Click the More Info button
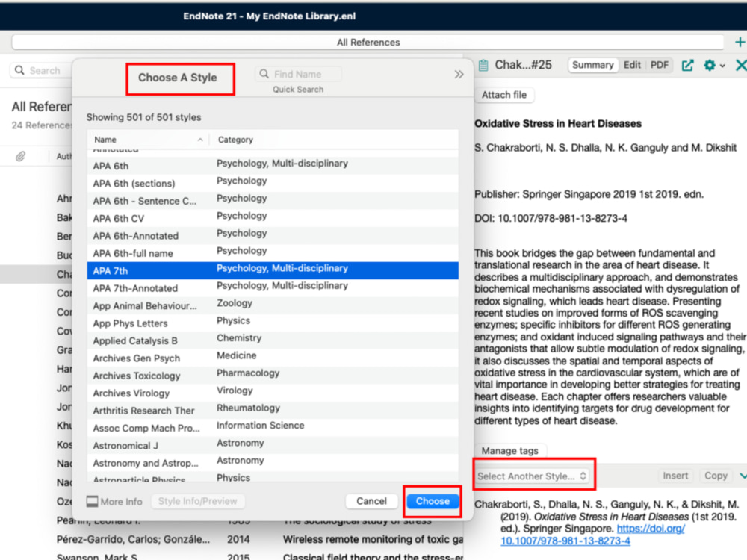This screenshot has width=747, height=560. pos(114,502)
